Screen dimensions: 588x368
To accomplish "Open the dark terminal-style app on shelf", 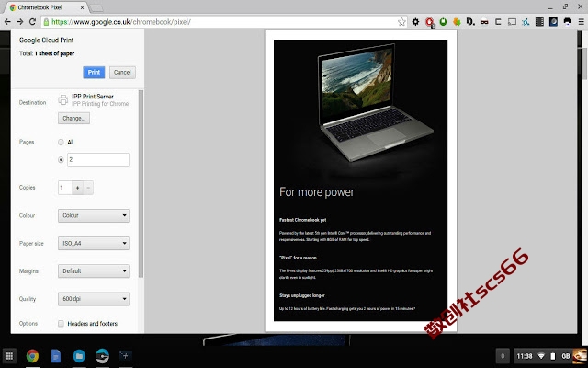I will 125,355.
